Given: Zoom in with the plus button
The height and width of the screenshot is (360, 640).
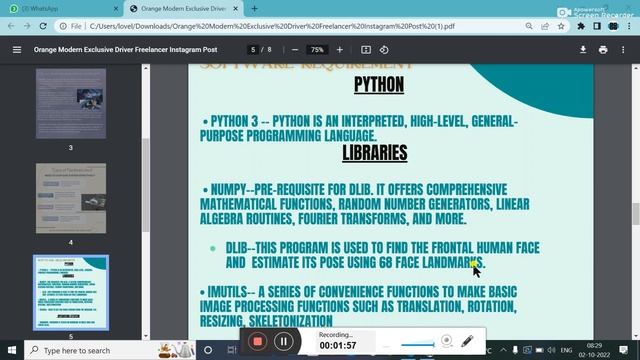Looking at the screenshot, I should pos(340,50).
